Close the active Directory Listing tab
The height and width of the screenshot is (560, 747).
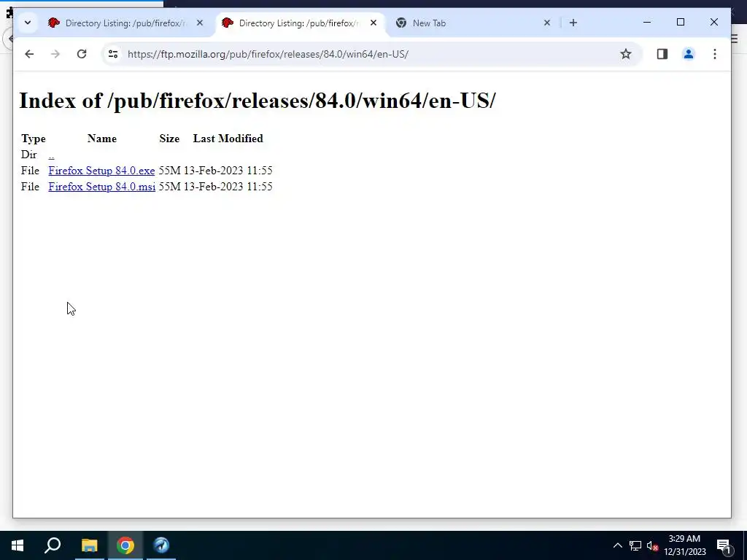point(373,23)
